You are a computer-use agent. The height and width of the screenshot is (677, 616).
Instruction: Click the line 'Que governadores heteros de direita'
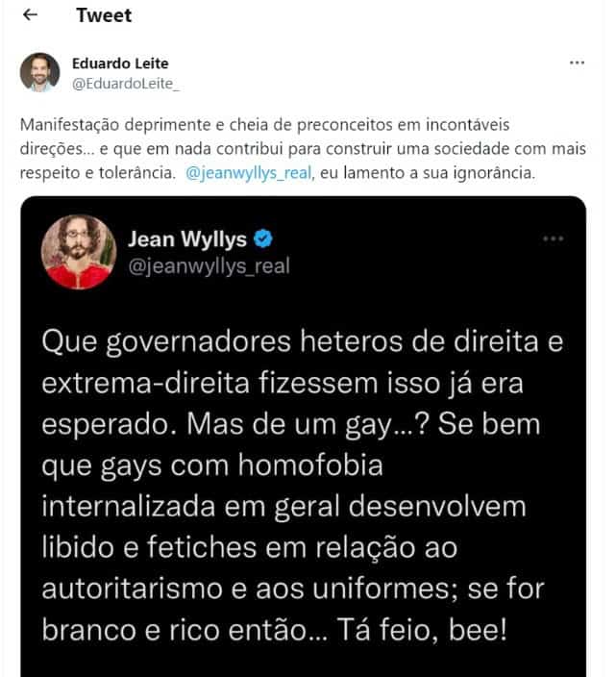click(303, 342)
